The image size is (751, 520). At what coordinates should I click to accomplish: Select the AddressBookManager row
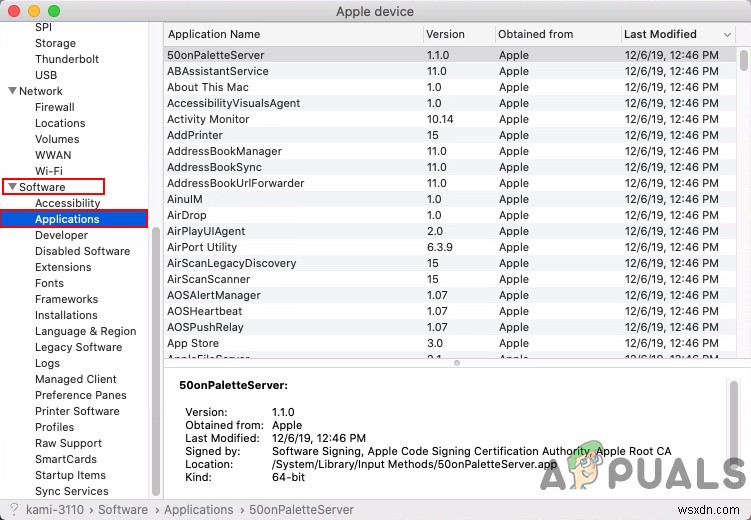450,151
